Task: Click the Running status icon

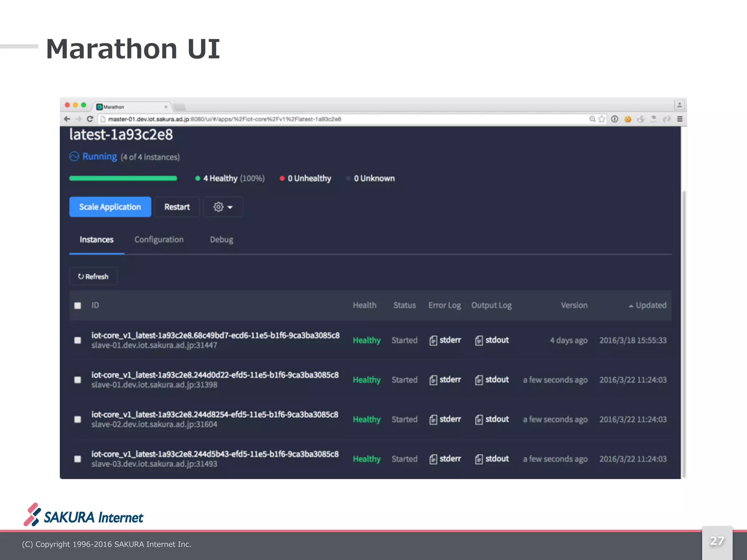Action: tap(74, 156)
